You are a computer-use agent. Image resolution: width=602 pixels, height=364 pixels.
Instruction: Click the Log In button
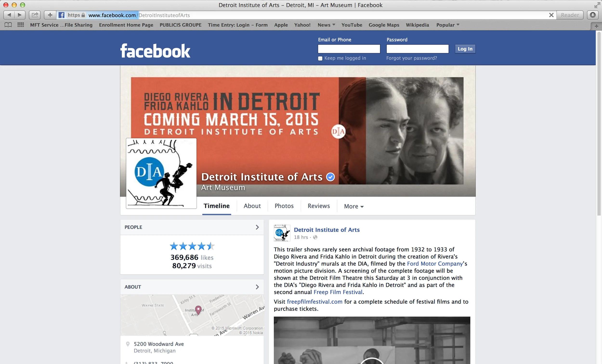pyautogui.click(x=465, y=49)
